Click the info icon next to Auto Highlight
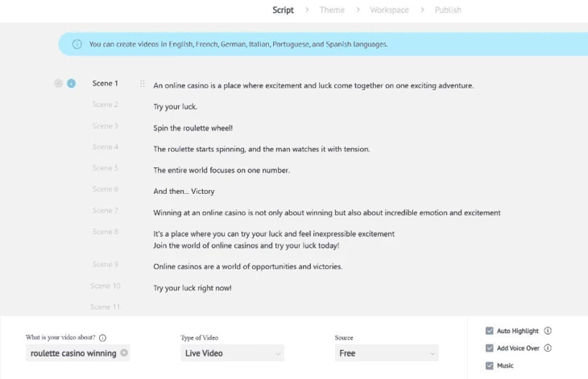 click(x=548, y=331)
